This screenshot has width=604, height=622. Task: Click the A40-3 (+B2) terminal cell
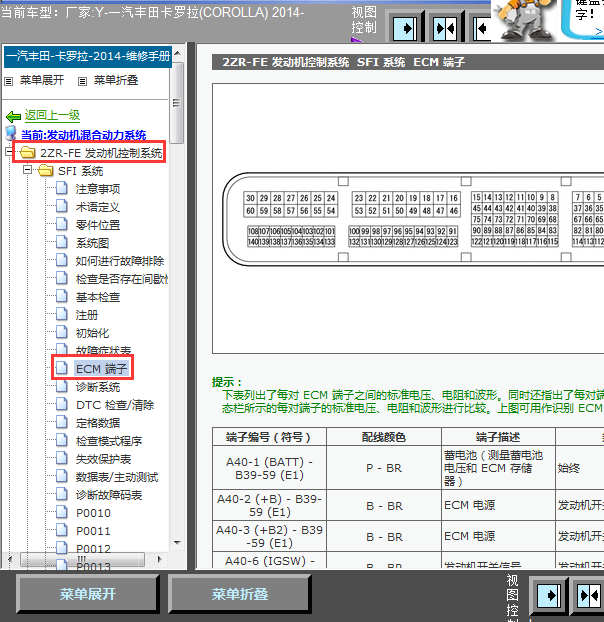[x=269, y=536]
